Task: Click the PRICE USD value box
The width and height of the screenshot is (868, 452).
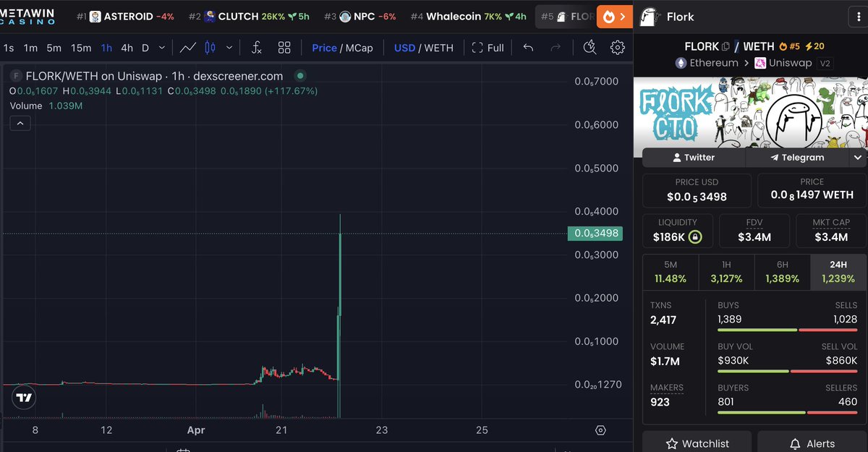Action: click(x=697, y=190)
